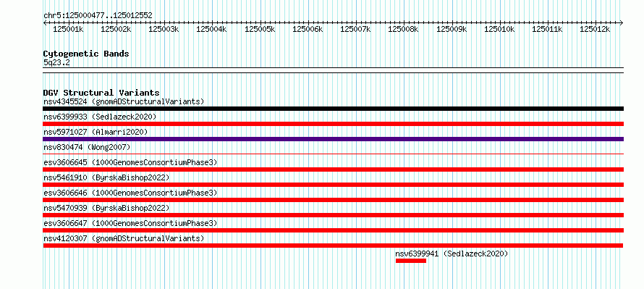This screenshot has width=644, height=289.
Task: Click label nsv5461910 (ByrskaBishop2022)
Action: coord(106,177)
